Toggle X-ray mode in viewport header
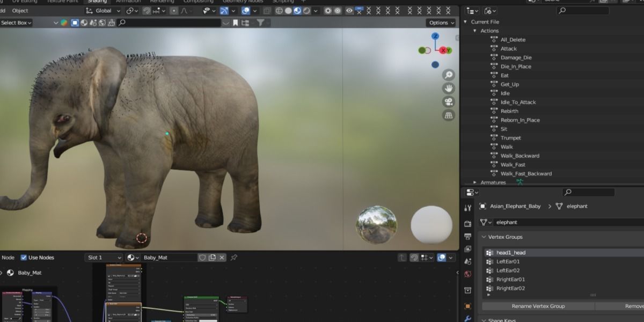Image resolution: width=644 pixels, height=322 pixels. 266,11
